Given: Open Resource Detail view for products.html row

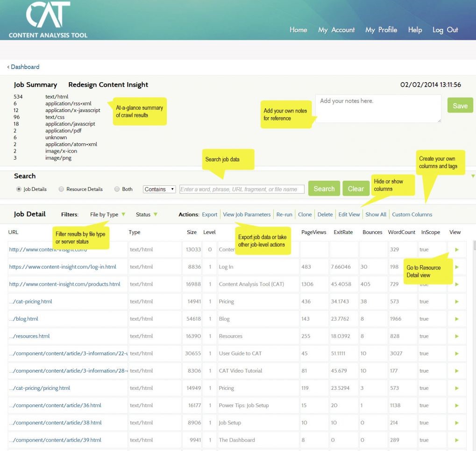Looking at the screenshot, I should pyautogui.click(x=456, y=284).
